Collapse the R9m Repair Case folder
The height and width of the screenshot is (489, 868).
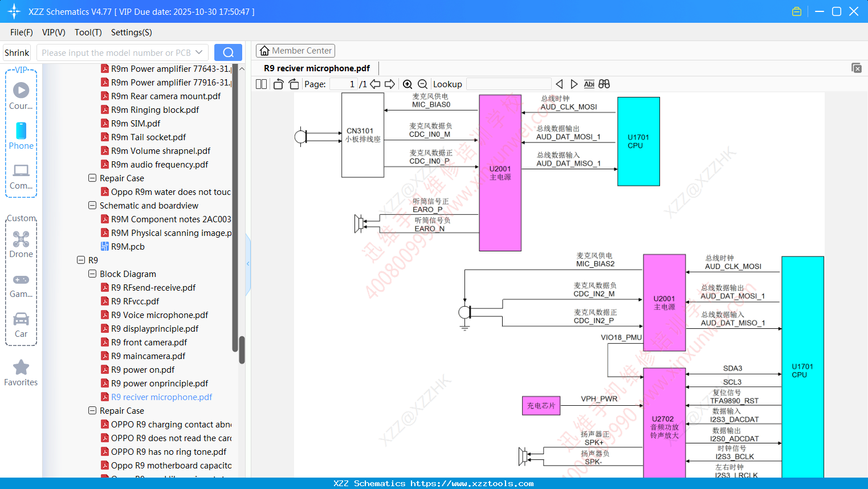[92, 178]
